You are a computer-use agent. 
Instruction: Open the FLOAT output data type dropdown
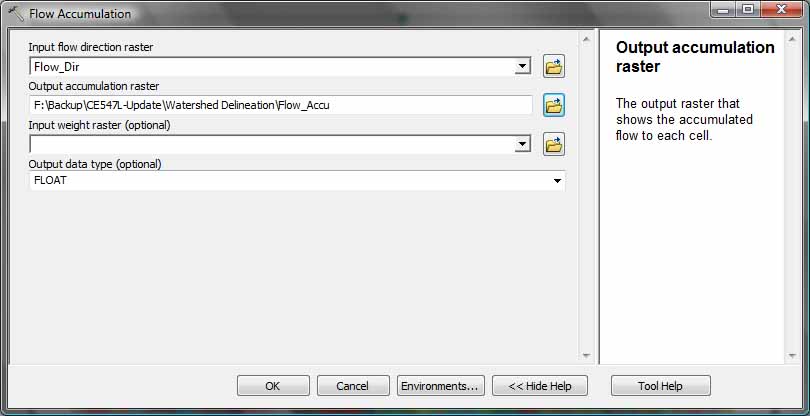(557, 181)
